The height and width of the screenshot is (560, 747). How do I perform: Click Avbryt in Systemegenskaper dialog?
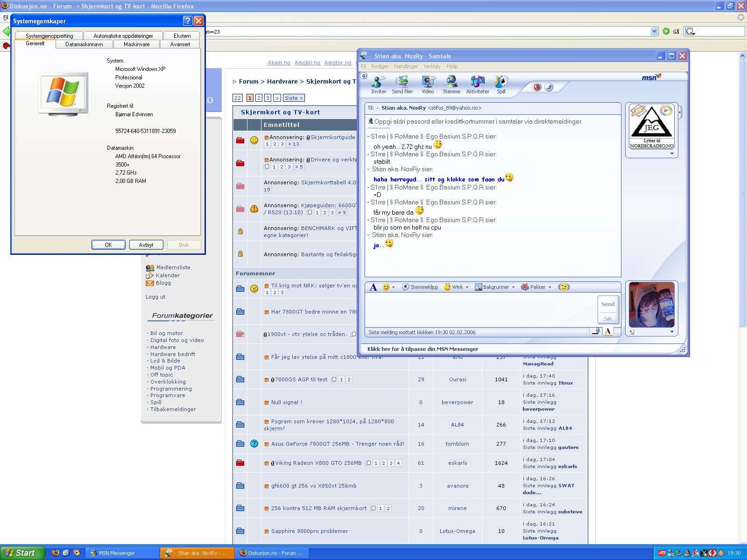click(146, 245)
